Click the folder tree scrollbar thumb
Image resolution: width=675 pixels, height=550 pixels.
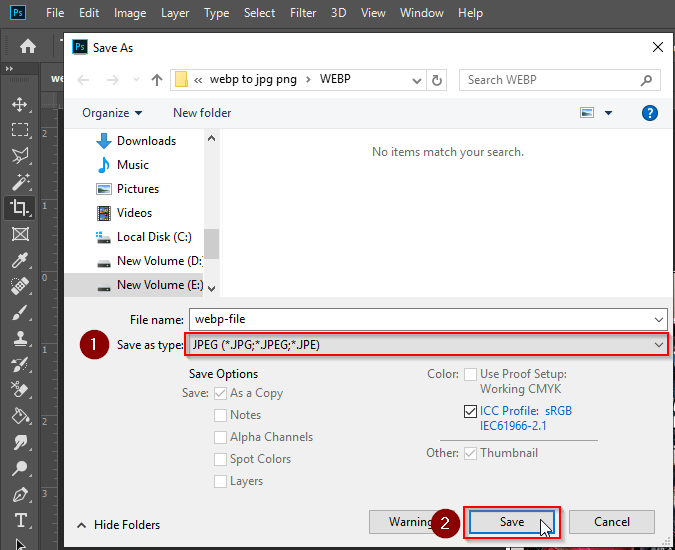[x=211, y=244]
